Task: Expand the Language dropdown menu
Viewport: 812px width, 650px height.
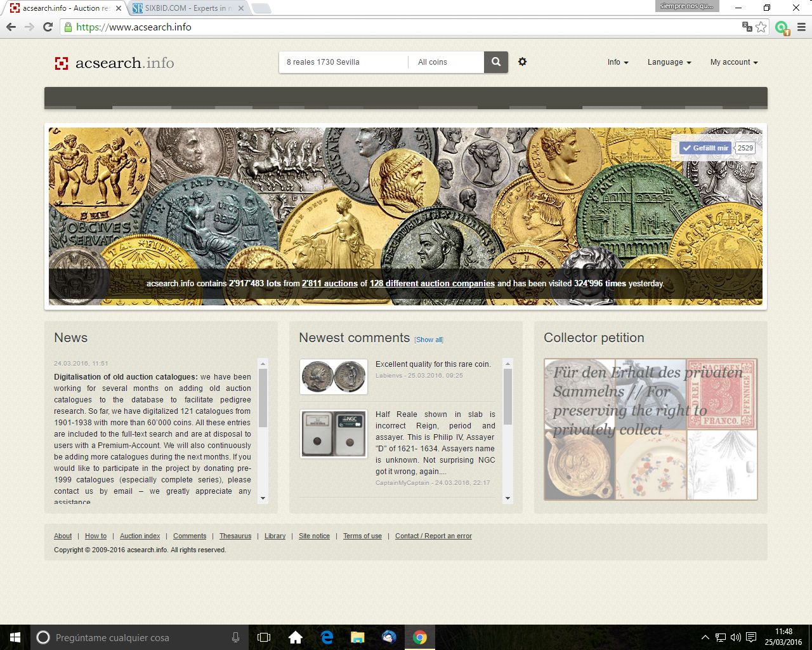Action: coord(669,62)
